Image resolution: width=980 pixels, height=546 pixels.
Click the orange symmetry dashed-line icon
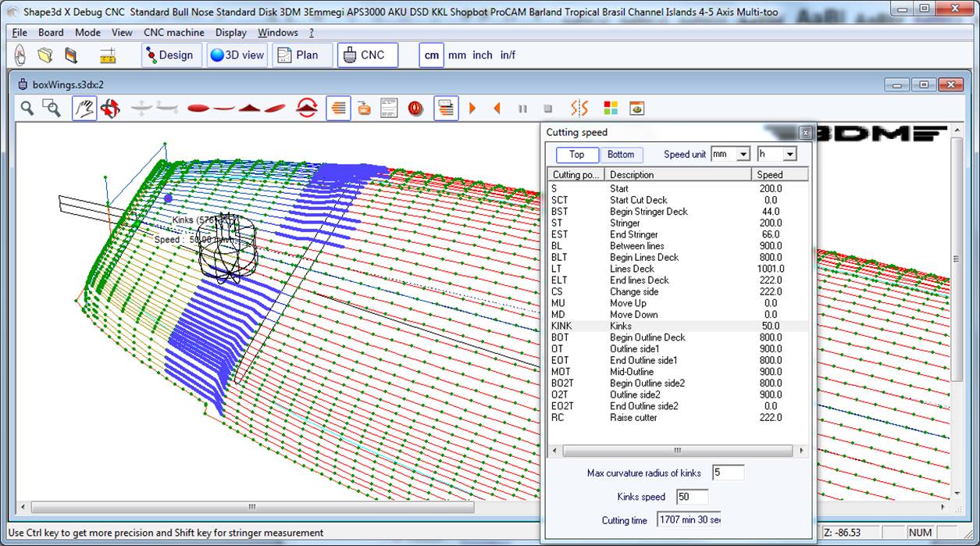pos(579,109)
